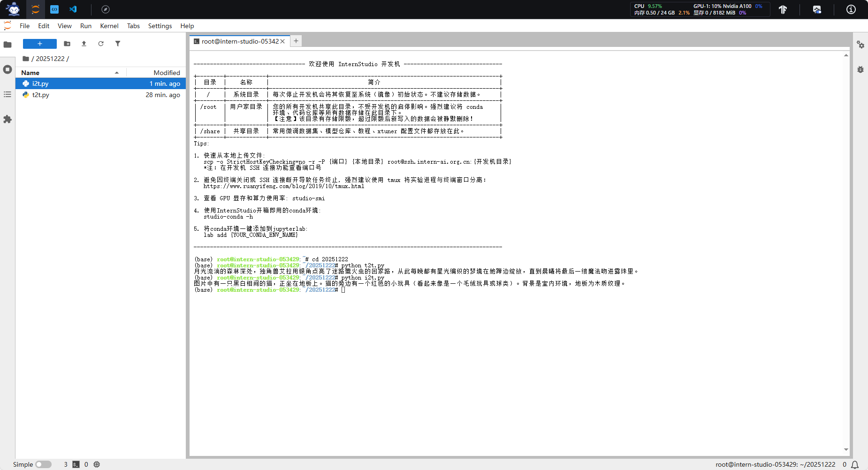
Task: Select the t2t.py file
Action: (41, 95)
